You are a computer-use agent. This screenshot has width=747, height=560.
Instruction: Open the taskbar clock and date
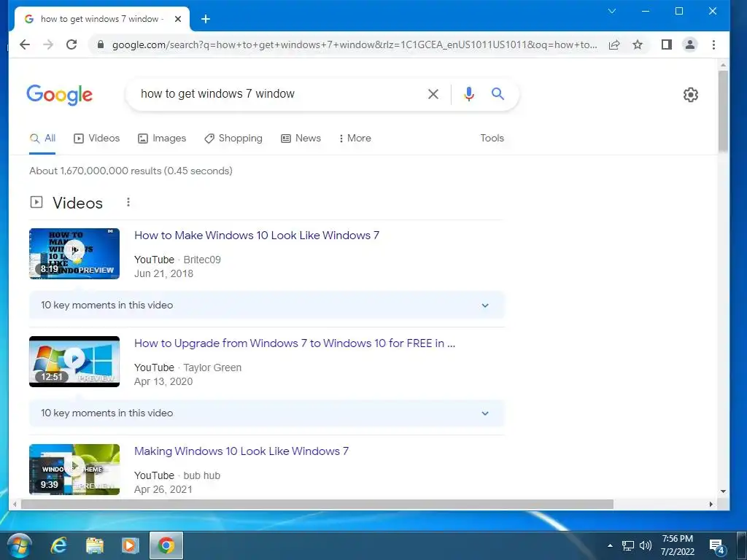click(x=678, y=545)
